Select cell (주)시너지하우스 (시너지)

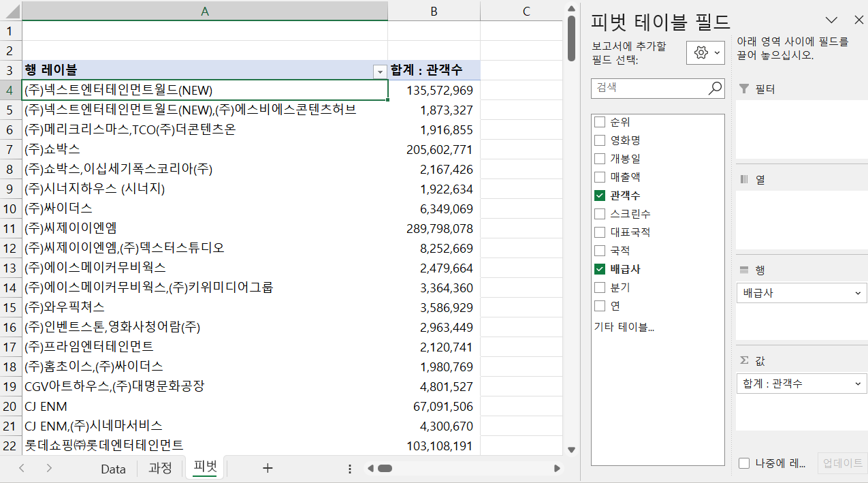click(x=205, y=189)
